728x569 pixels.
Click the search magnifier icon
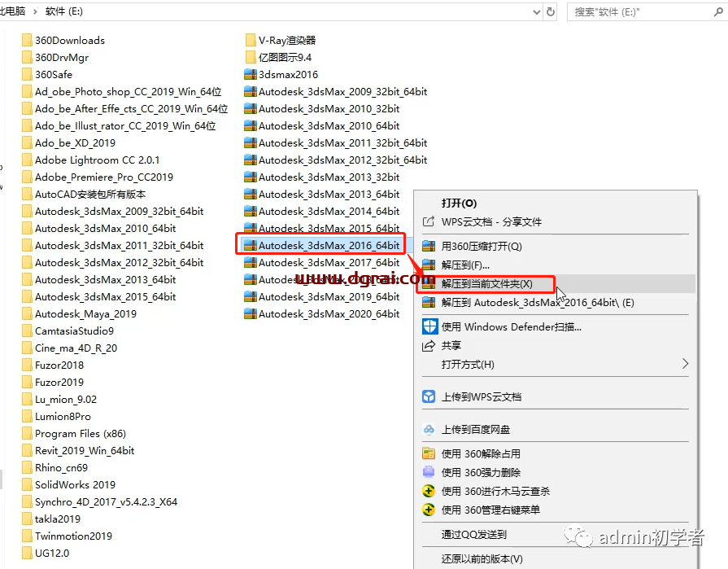(x=717, y=12)
